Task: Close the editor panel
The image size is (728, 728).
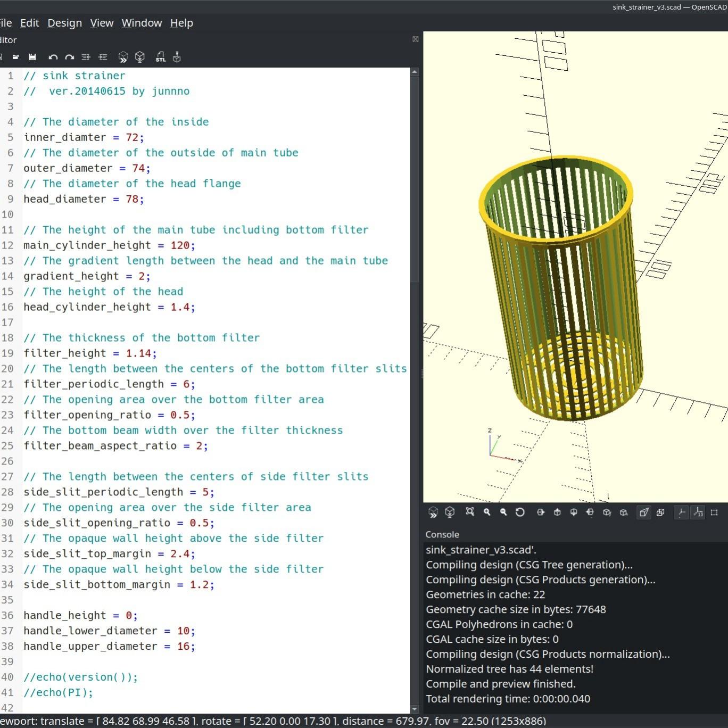Action: pyautogui.click(x=415, y=39)
